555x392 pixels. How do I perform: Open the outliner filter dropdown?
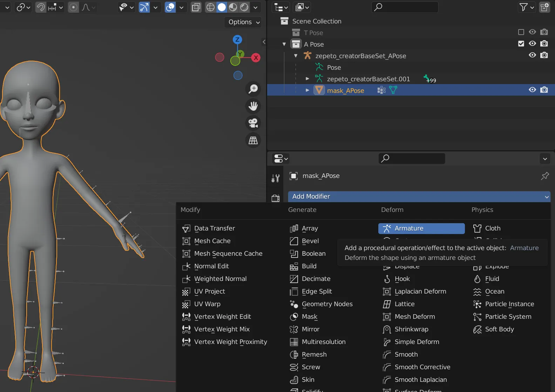[527, 7]
